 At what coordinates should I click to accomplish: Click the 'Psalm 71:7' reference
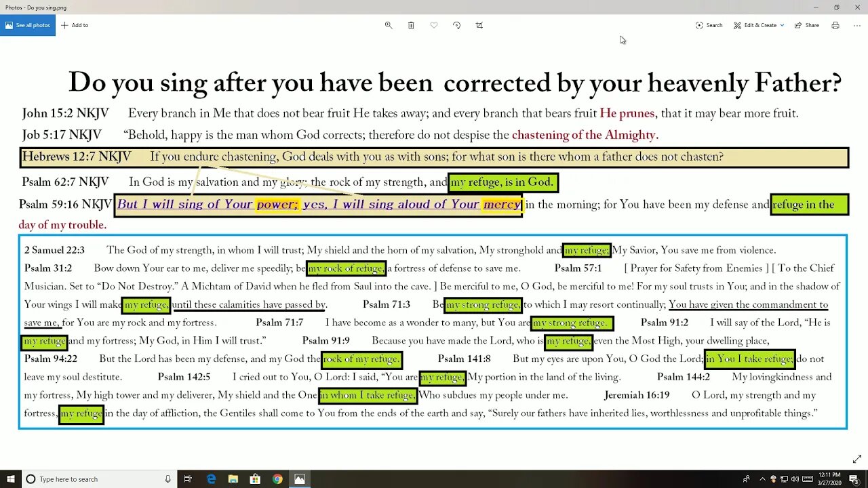tap(279, 323)
